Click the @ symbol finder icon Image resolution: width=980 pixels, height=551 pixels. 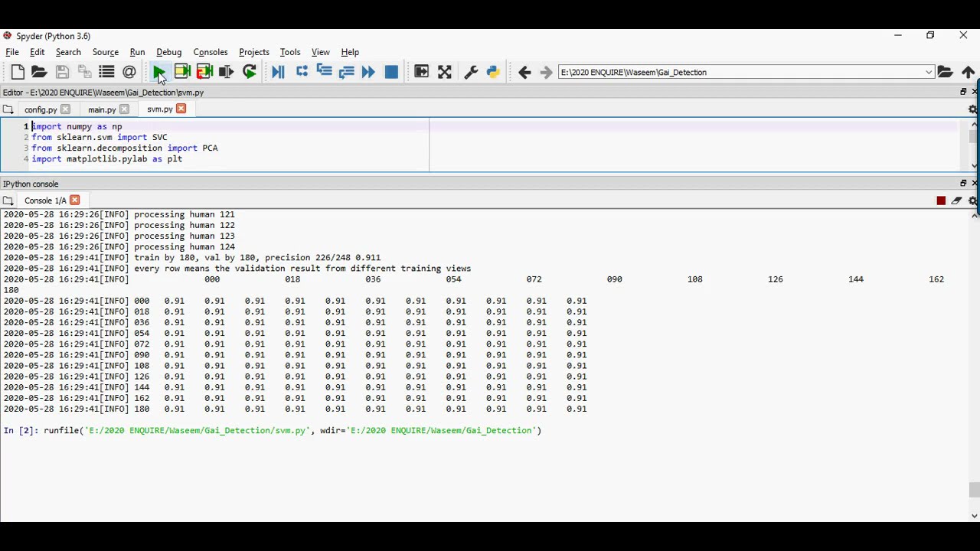point(129,72)
